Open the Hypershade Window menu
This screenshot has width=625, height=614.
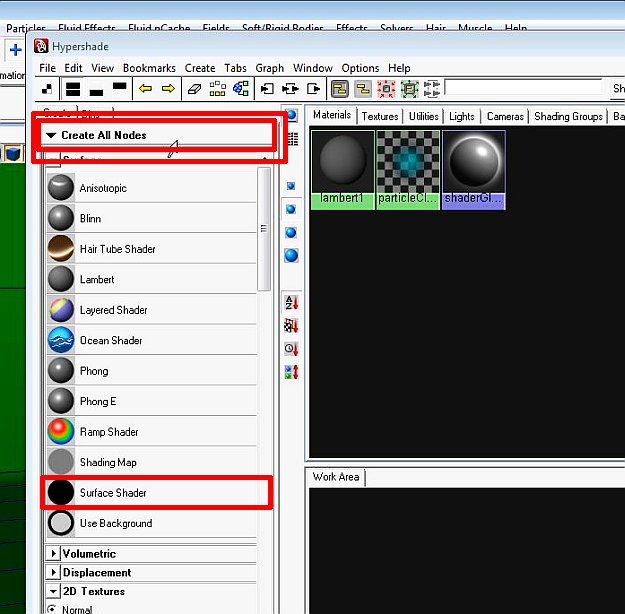tap(312, 68)
